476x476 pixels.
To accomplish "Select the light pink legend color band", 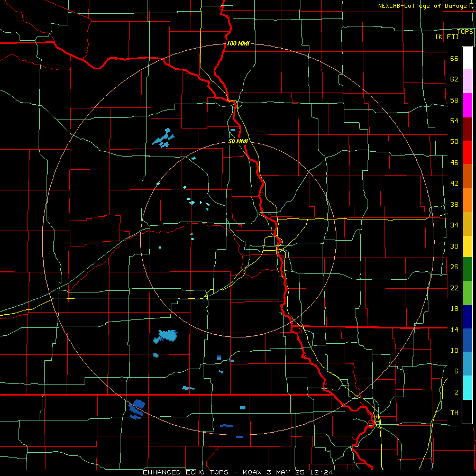I will pyautogui.click(x=467, y=81).
